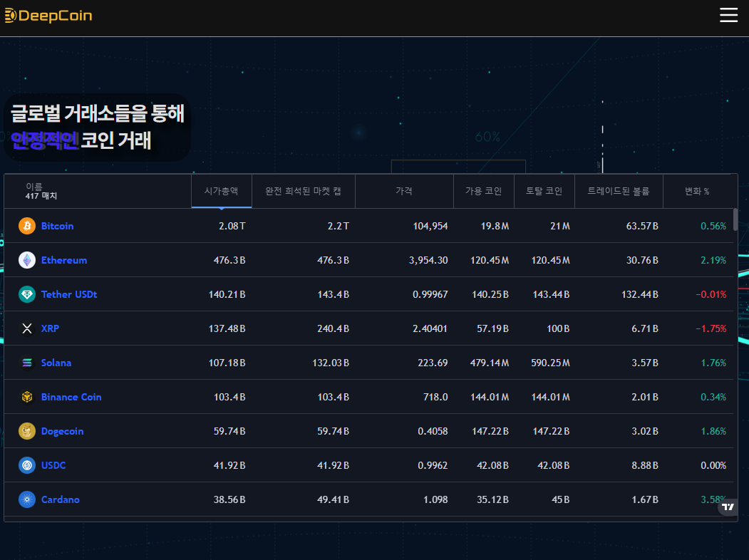749x560 pixels.
Task: Click Cardano market cap 38.56 B
Action: [229, 499]
